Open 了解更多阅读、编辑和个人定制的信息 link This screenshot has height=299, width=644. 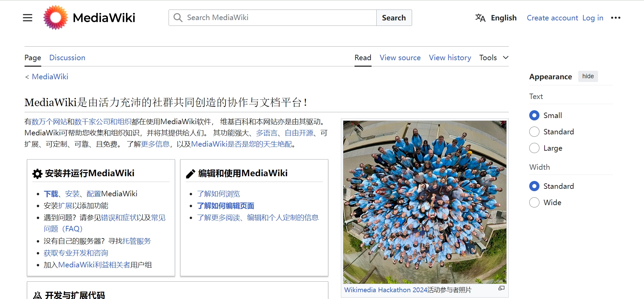click(258, 218)
